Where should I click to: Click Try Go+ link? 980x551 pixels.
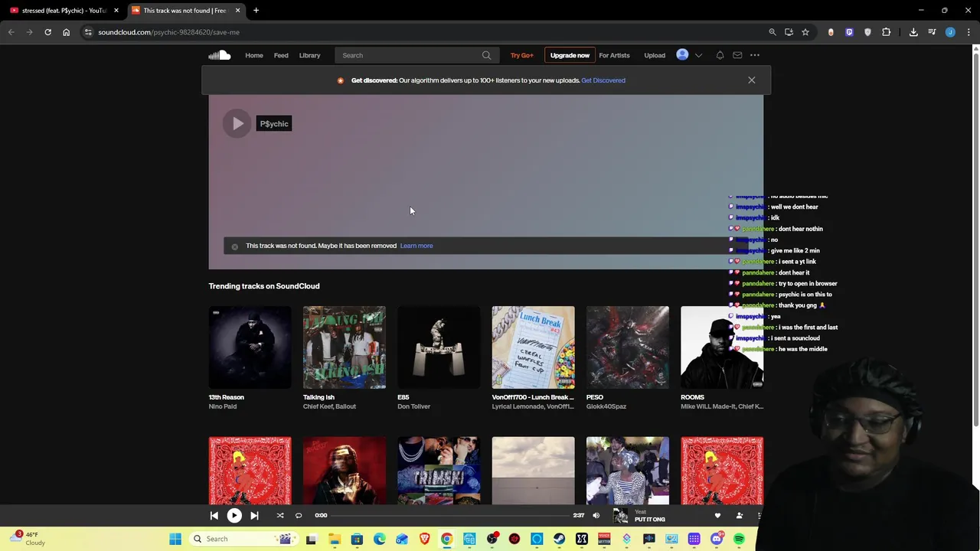[x=521, y=55]
